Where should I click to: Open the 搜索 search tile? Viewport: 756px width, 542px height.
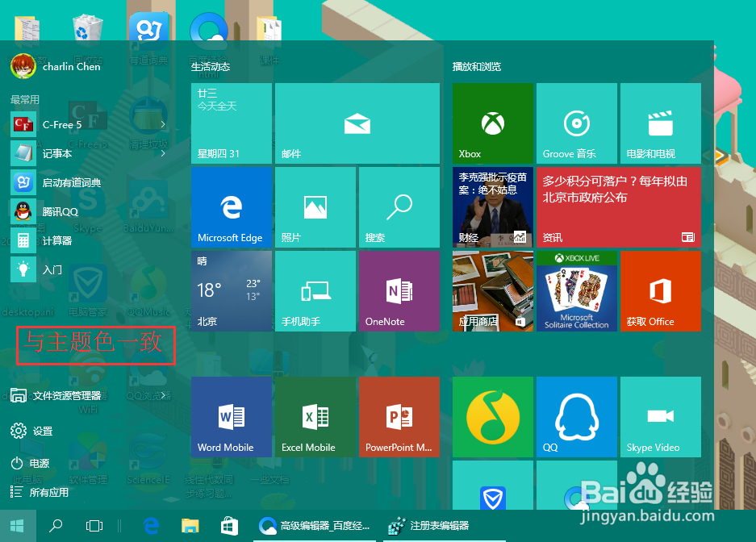tap(399, 207)
